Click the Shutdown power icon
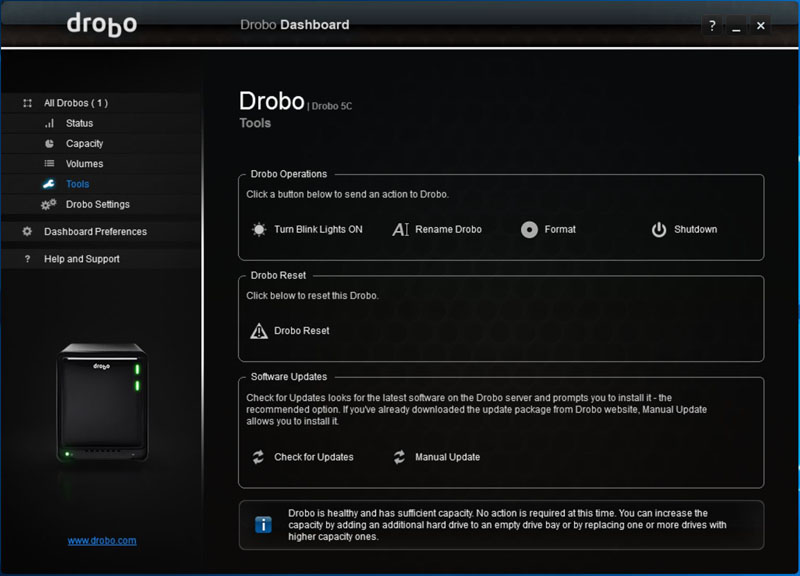This screenshot has height=576, width=800. coord(659,230)
